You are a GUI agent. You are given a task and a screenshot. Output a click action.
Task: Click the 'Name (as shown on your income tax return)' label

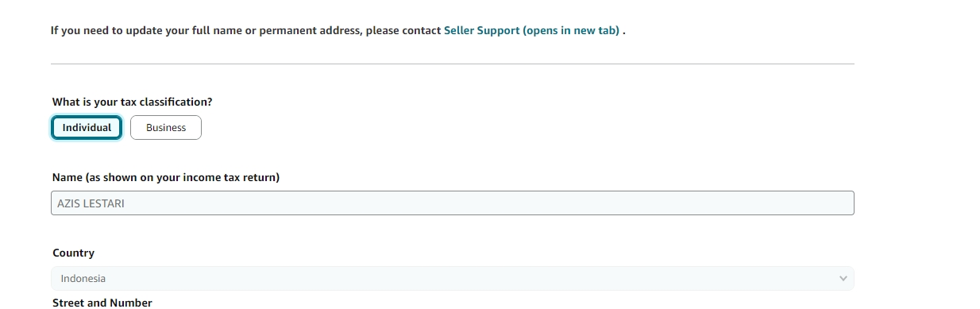pos(166,177)
